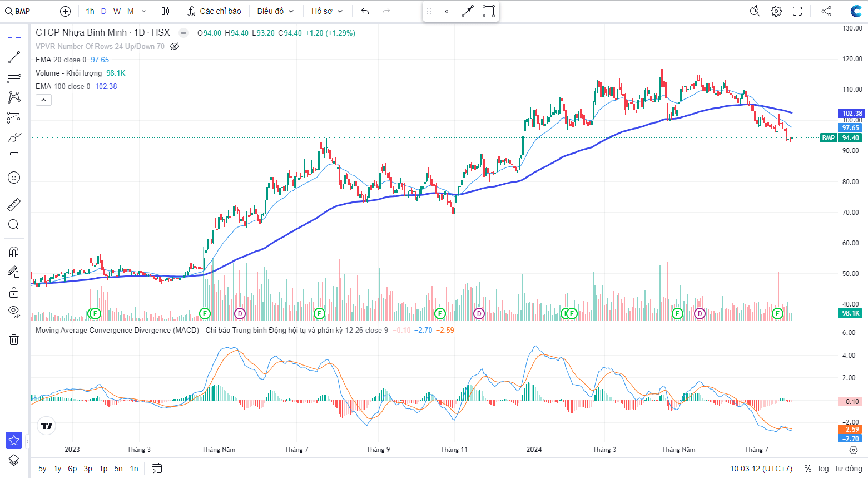Select the ruler measure tool
868x478 pixels.
(x=14, y=205)
